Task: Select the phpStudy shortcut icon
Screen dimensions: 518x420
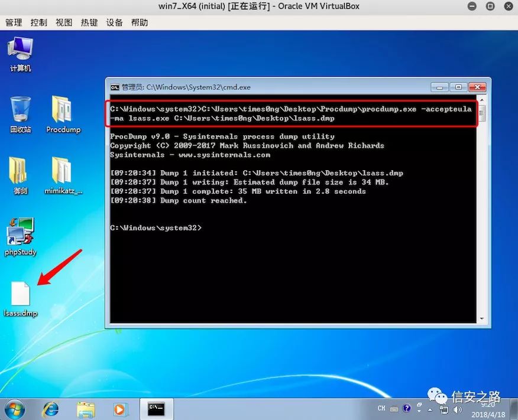Action: coord(21,237)
